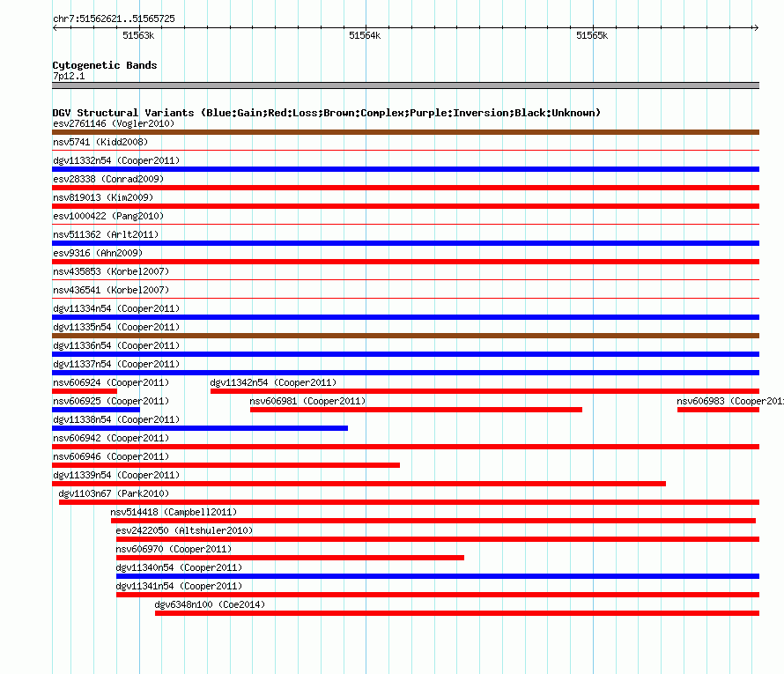Viewport: 784px width, 674px height.
Task: Click the esv2761146 (Vogler2010) variant label
Action: tap(114, 123)
